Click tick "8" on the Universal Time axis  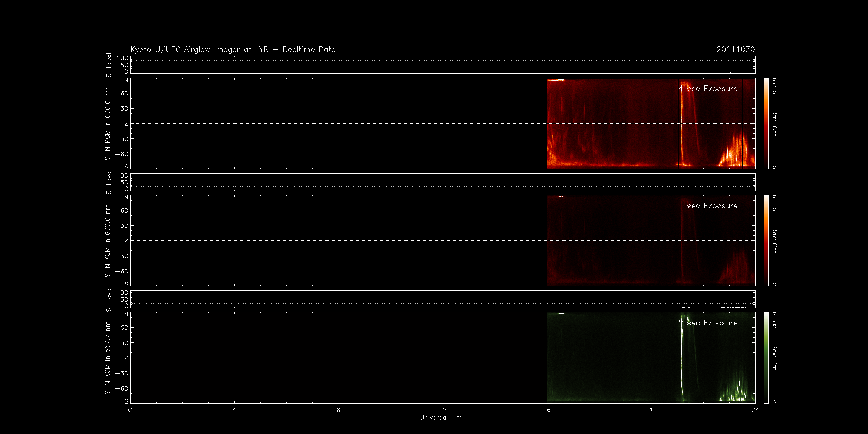[x=339, y=410]
